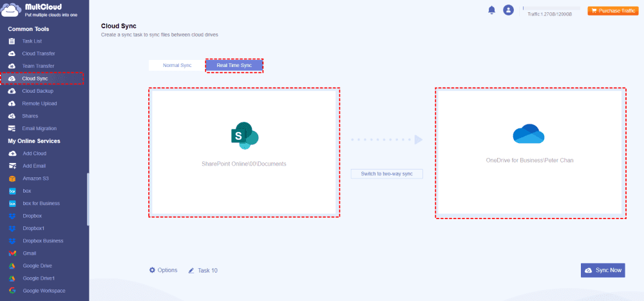Click the Amazon S3 orange icon
Screen dimensions: 644x301
tap(12, 179)
